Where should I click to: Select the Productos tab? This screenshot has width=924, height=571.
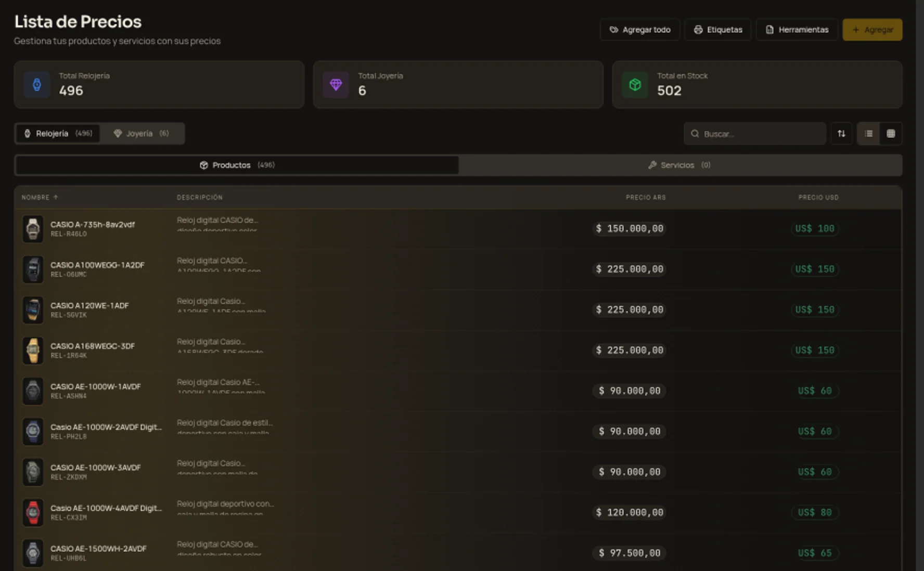(237, 165)
